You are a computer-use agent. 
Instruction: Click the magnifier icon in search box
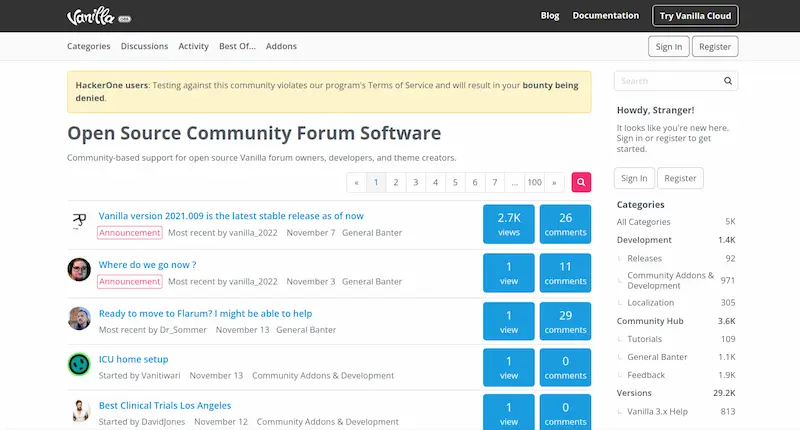point(728,81)
